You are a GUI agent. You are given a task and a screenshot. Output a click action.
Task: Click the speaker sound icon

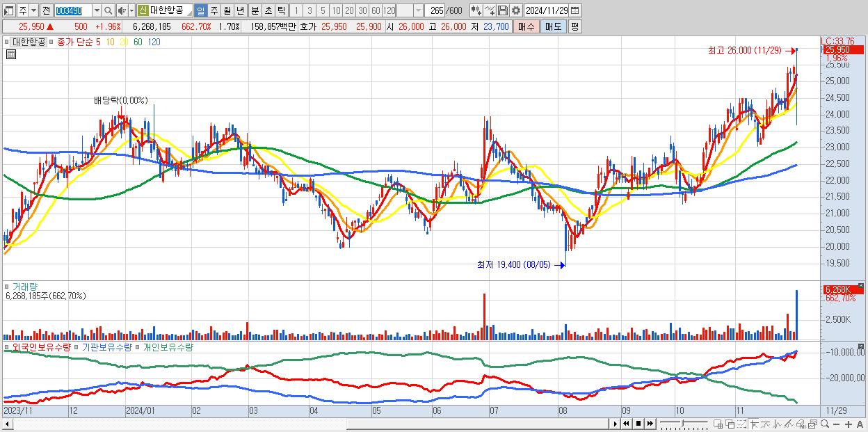pyautogui.click(x=122, y=10)
